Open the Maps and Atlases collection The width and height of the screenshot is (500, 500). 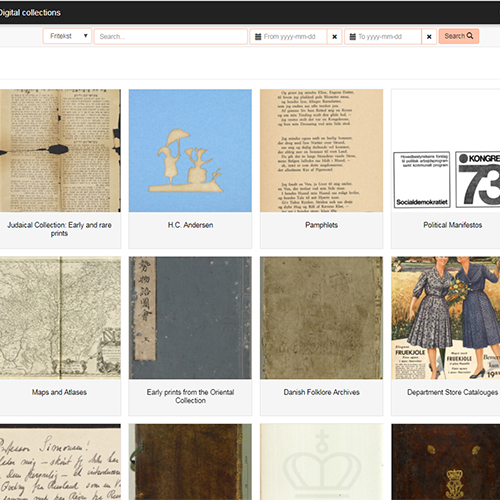[59, 392]
